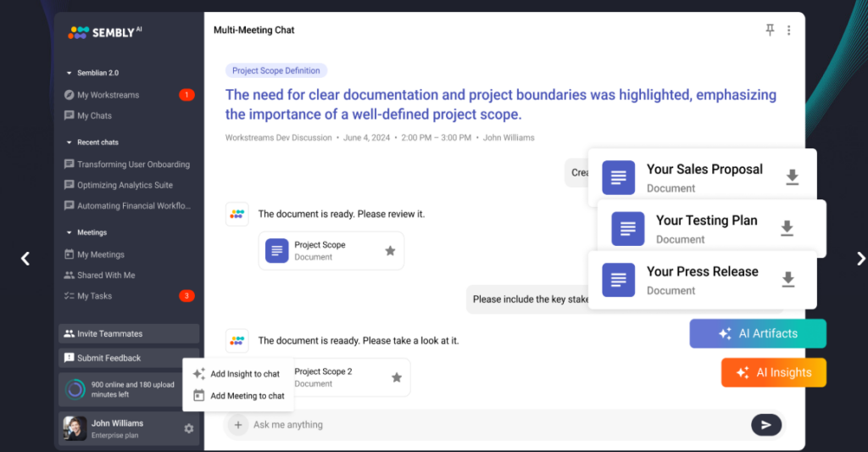868x452 pixels.
Task: Open settings gear next to John Williams
Action: click(x=189, y=429)
